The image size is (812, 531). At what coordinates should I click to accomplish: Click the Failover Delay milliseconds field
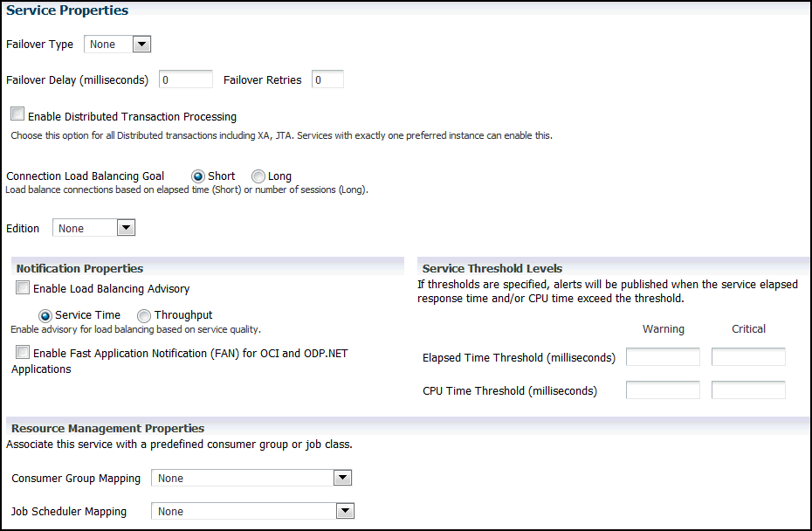[184, 79]
